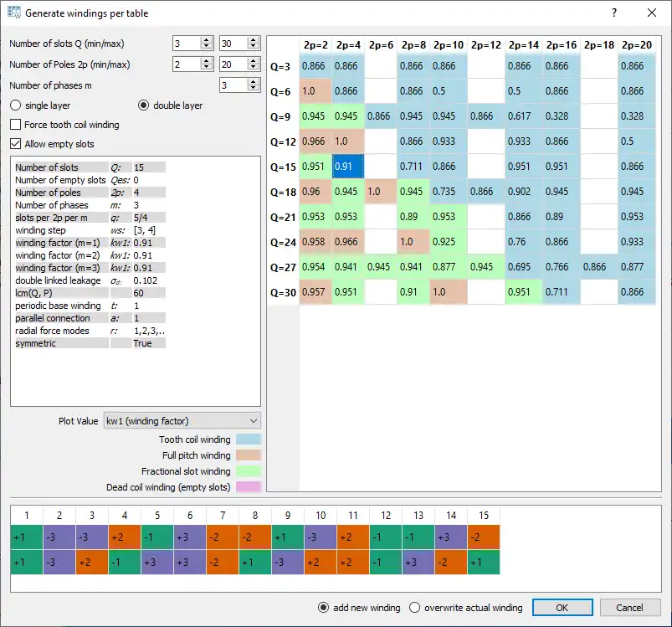
Task: Click slot 15 header in winding layout
Action: coord(484,515)
